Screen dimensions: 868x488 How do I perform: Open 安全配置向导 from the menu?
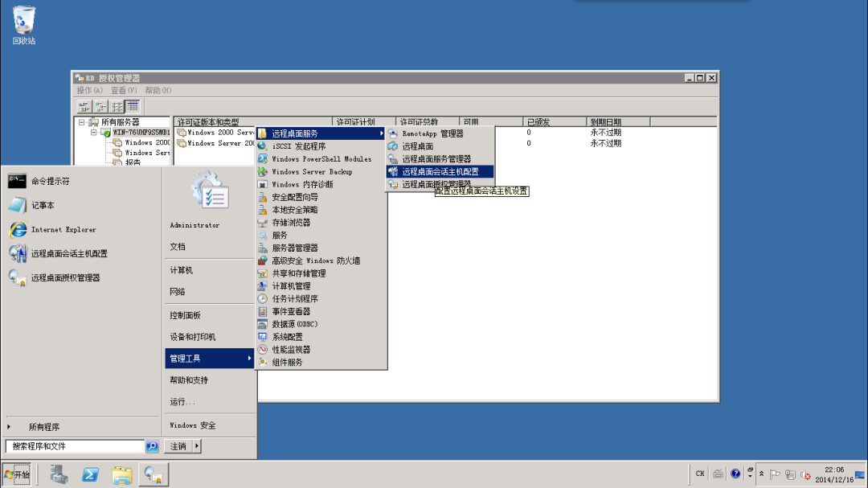pos(321,197)
